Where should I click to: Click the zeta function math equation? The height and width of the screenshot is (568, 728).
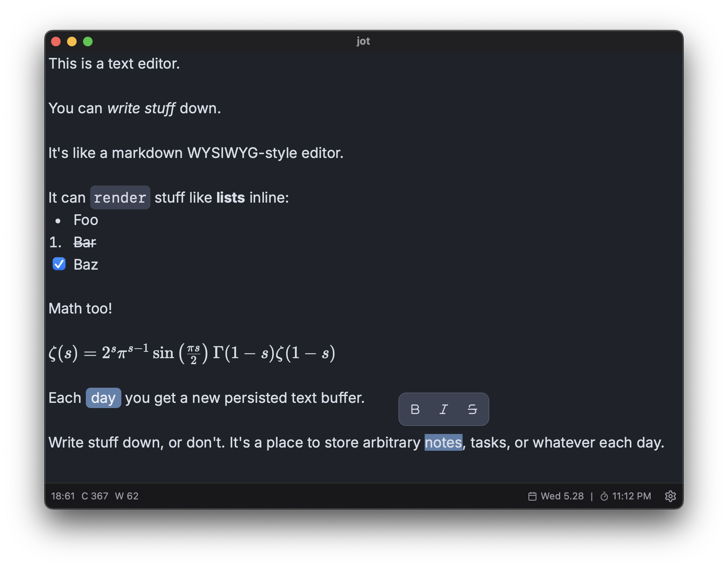[x=192, y=353]
